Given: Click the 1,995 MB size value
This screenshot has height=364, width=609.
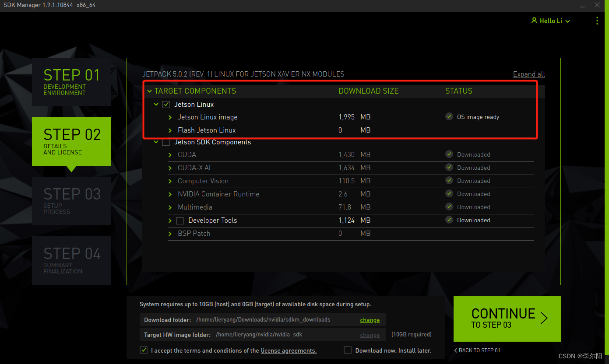Looking at the screenshot, I should pyautogui.click(x=355, y=117).
